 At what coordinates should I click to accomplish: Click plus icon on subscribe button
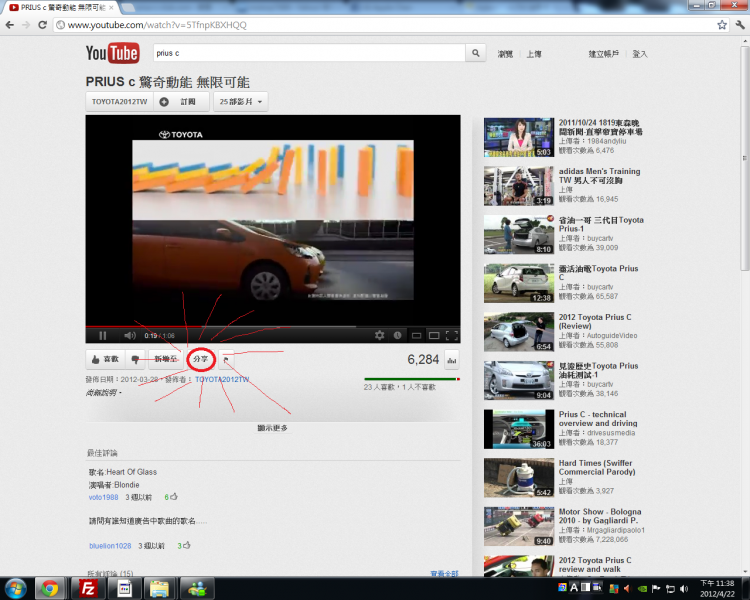[164, 101]
